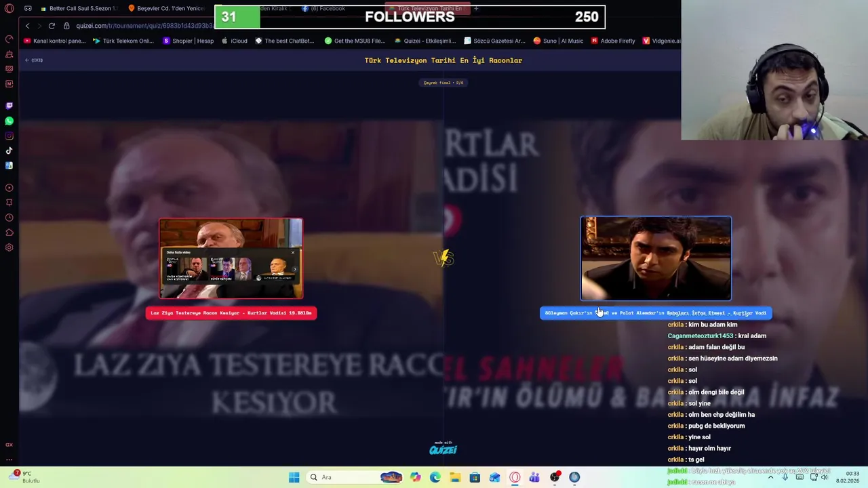The image size is (868, 488).
Task: Open Translate icon in Opera sidebar
Action: coord(9,165)
